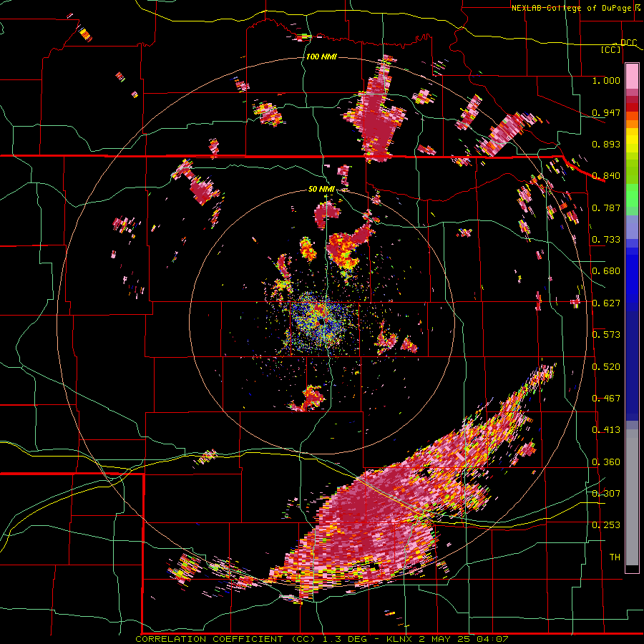Select the 0.627 scale value

click(x=606, y=303)
